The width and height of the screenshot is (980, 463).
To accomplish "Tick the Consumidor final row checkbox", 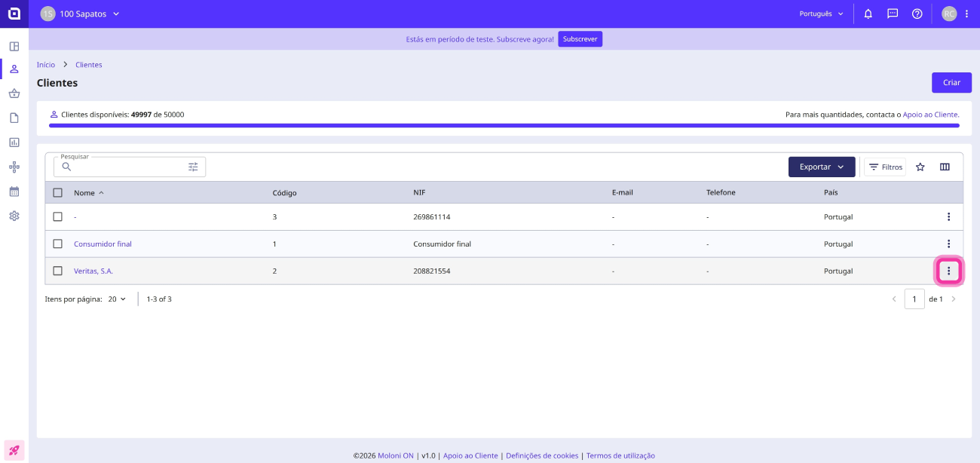I will pyautogui.click(x=58, y=244).
